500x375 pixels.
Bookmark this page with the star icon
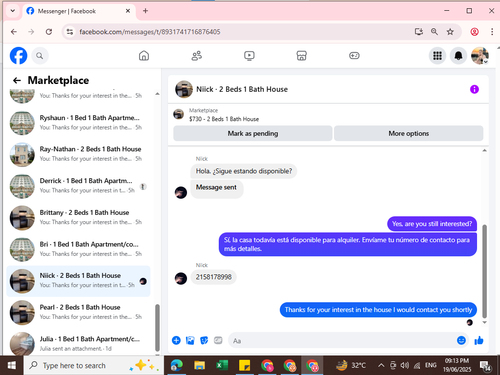tap(450, 32)
